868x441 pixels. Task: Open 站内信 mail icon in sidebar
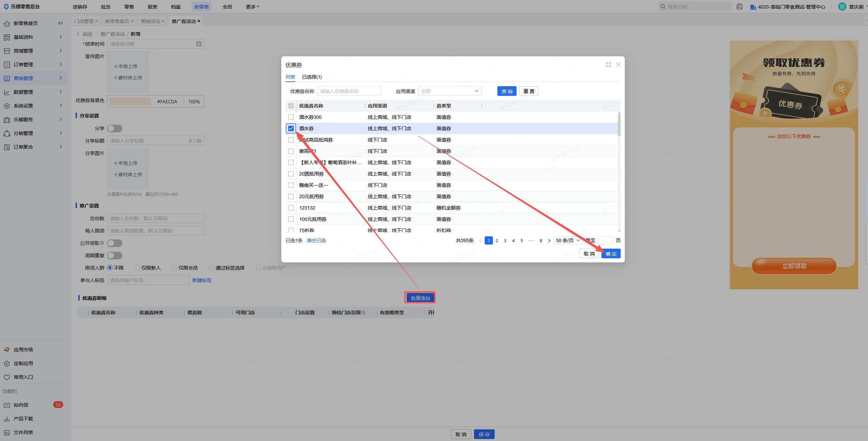point(7,405)
